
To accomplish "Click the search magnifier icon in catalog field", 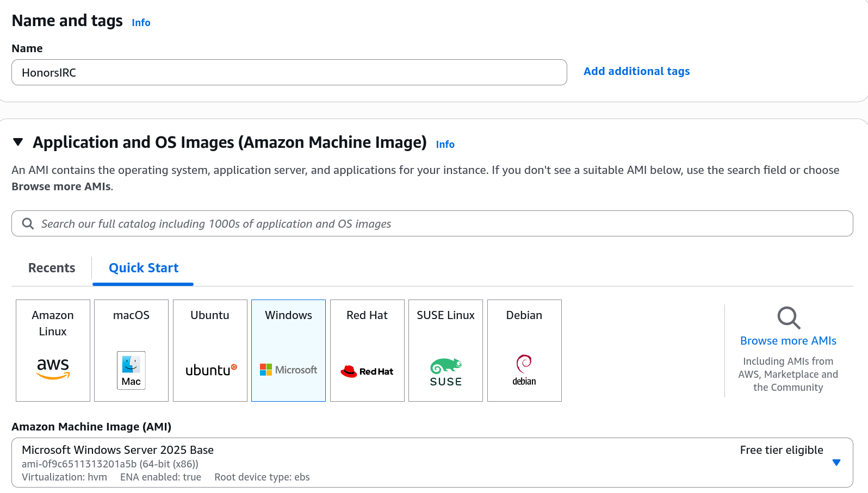I will (x=28, y=224).
